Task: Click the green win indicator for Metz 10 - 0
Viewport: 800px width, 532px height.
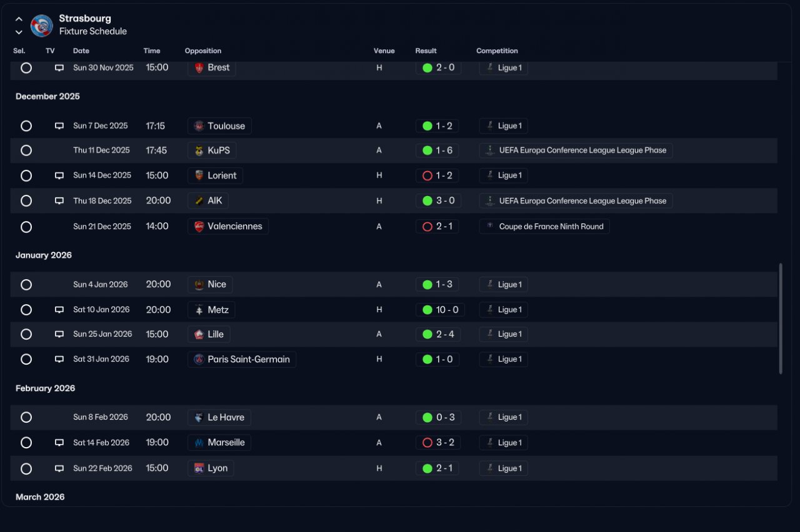Action: point(427,310)
